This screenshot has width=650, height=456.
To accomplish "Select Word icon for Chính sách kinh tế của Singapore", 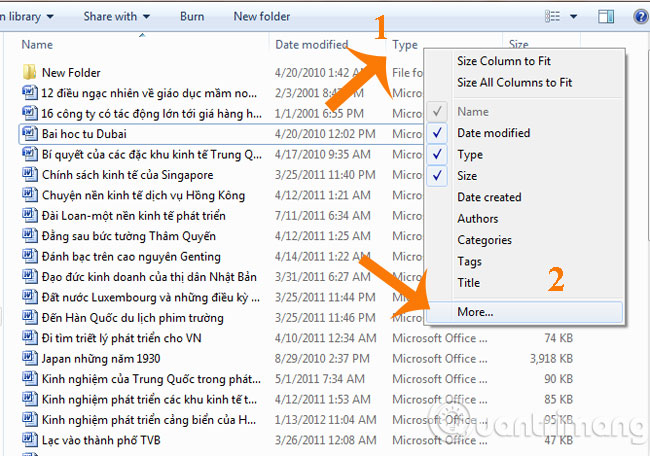I will (x=29, y=174).
